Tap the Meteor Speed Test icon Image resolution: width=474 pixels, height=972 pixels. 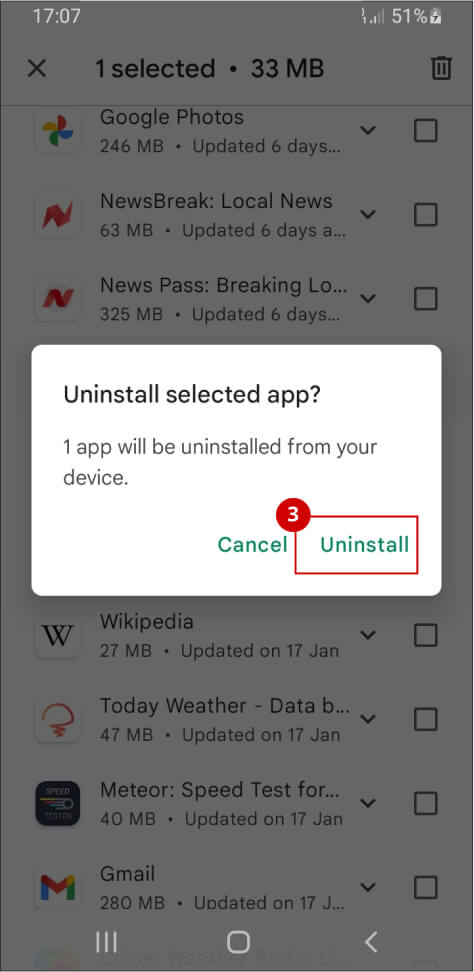pos(58,803)
